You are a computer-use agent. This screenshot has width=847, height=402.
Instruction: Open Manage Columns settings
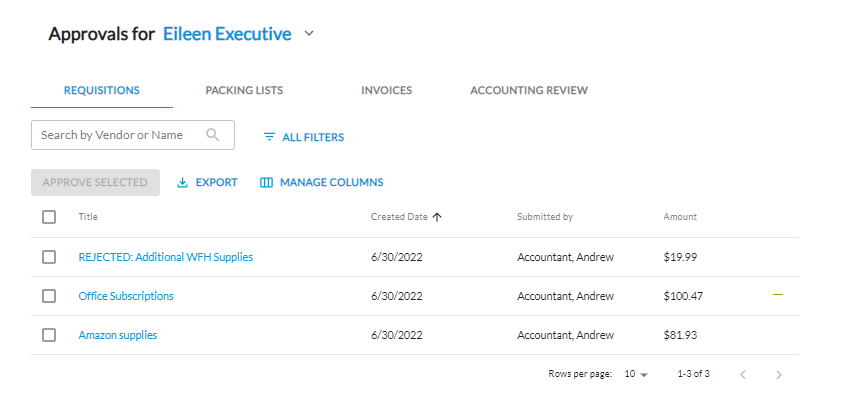pos(321,182)
